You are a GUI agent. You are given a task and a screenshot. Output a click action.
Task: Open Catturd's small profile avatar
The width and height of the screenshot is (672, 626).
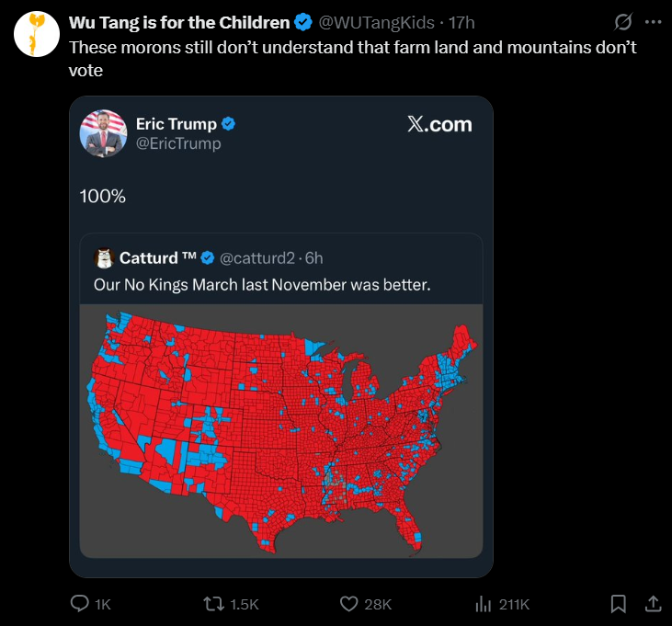[104, 258]
